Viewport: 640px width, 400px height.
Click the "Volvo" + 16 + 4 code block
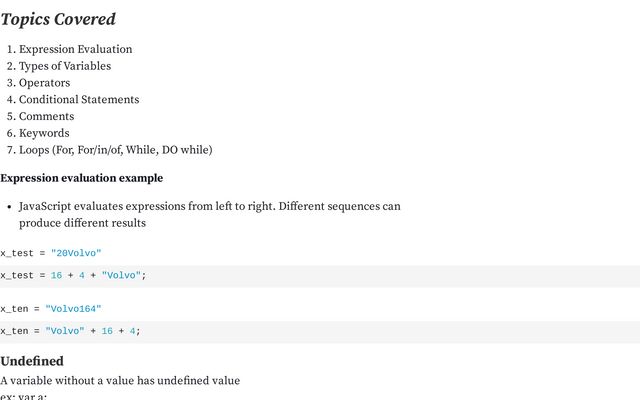pyautogui.click(x=320, y=332)
